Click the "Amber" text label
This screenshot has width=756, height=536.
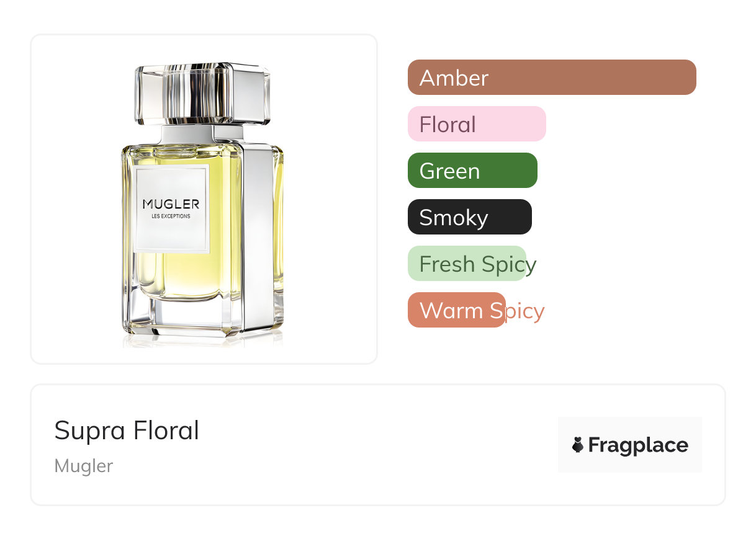pos(454,78)
